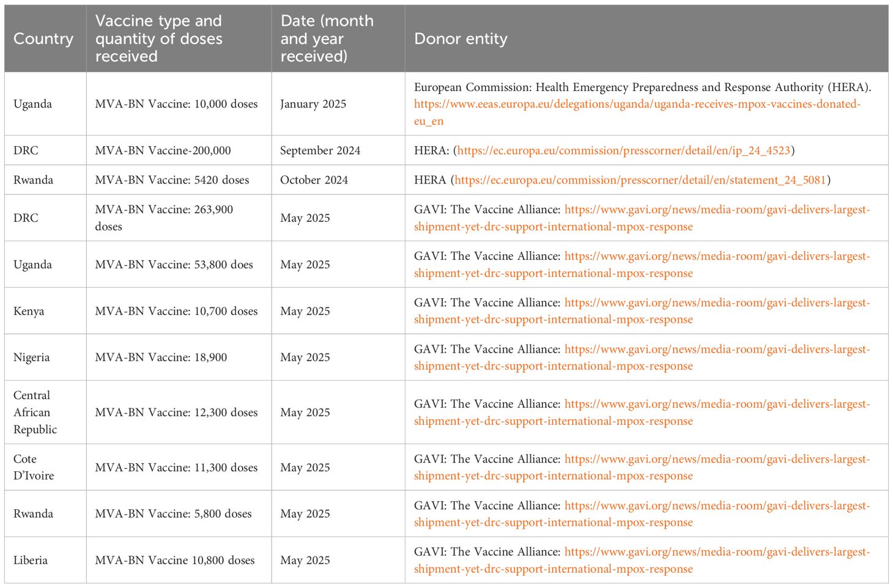The width and height of the screenshot is (893, 588).
Task: Select the January 2025 date cell
Action: pos(313,104)
